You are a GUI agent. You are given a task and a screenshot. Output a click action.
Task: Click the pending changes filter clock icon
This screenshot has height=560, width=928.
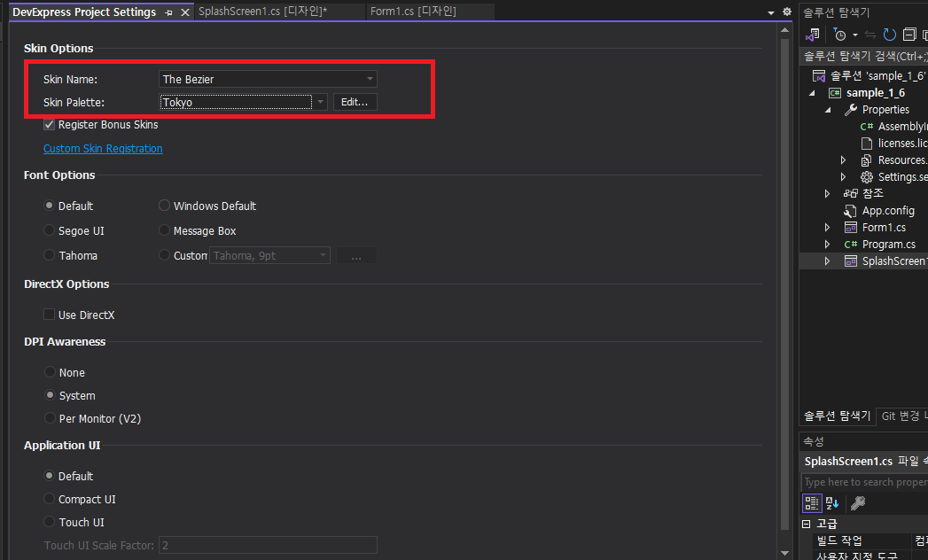[x=839, y=35]
